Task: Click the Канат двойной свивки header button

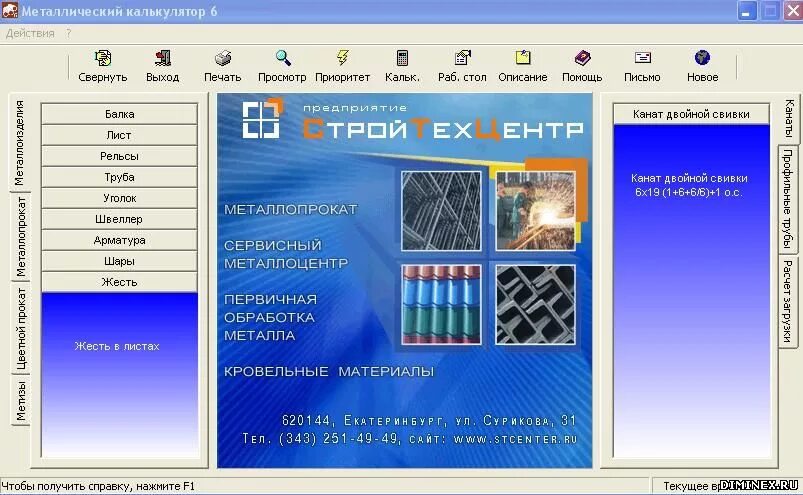Action: 691,114
